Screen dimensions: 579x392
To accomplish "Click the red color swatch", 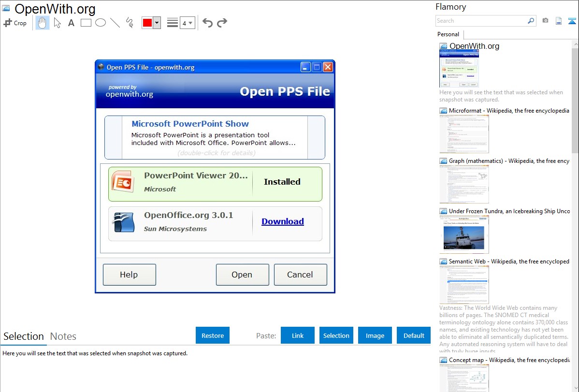I will point(147,23).
